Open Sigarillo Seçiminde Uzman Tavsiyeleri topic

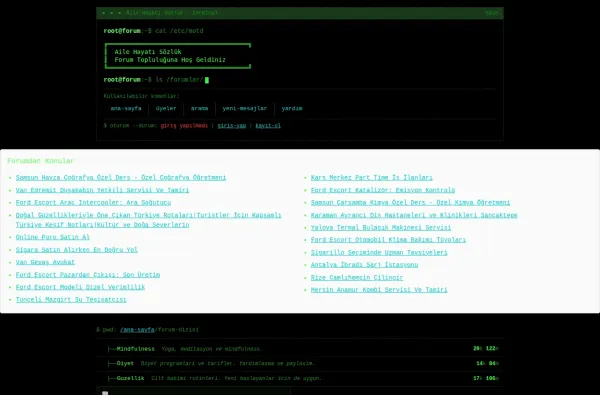[379, 253]
